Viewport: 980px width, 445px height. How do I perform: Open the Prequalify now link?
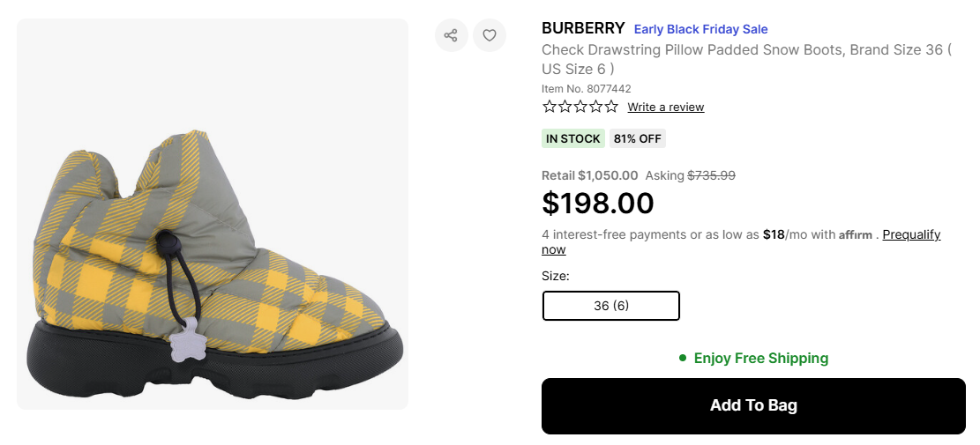click(x=911, y=234)
